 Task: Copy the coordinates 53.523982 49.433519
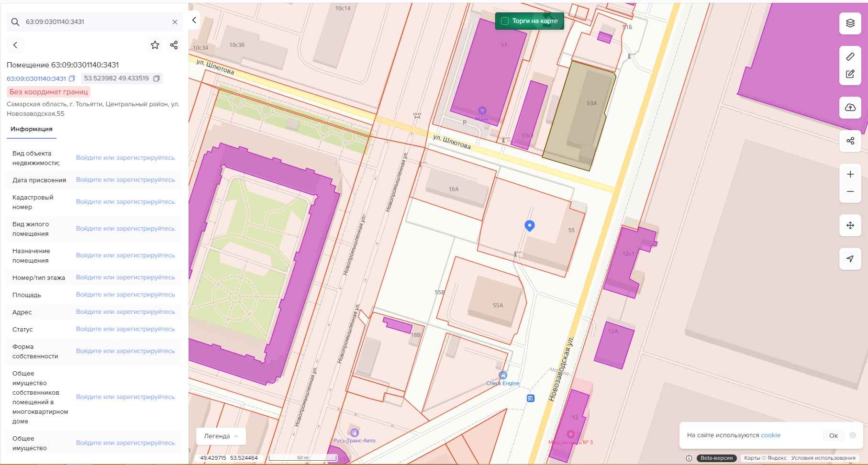[156, 78]
